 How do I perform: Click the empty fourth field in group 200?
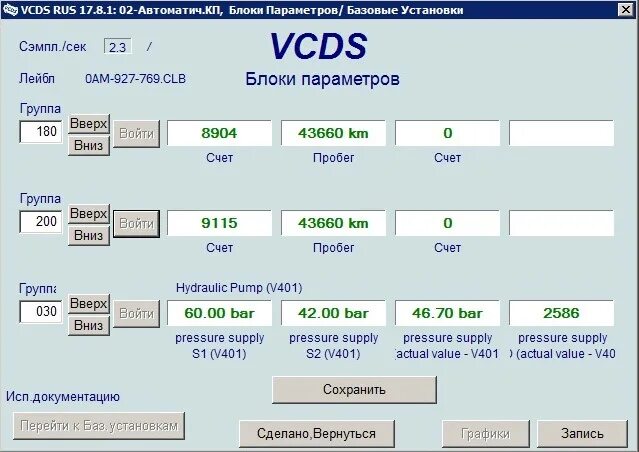562,223
